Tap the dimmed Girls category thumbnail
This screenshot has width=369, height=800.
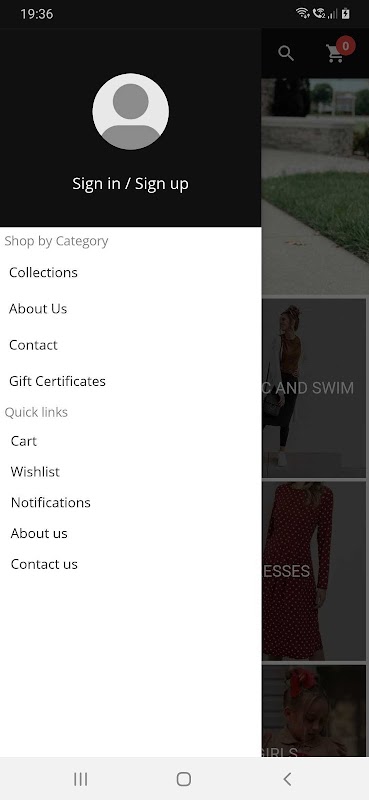click(x=315, y=710)
